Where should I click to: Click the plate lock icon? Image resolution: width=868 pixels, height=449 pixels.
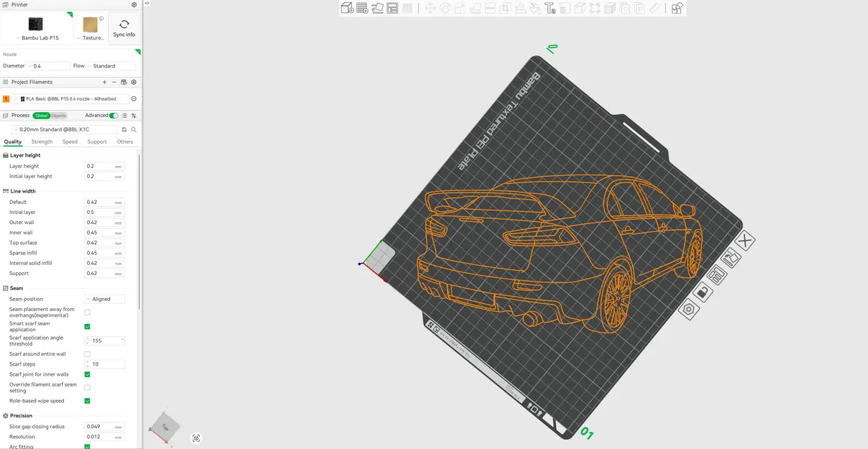703,292
